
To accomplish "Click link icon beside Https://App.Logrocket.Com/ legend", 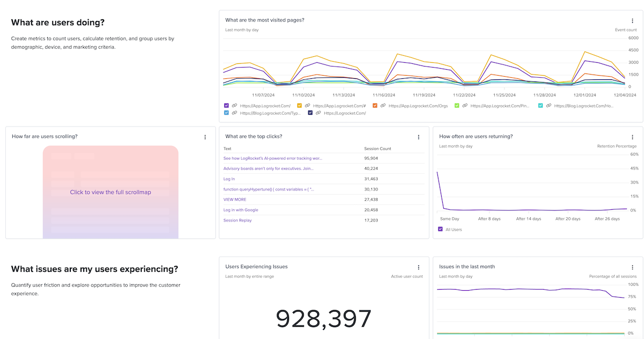I will click(235, 106).
